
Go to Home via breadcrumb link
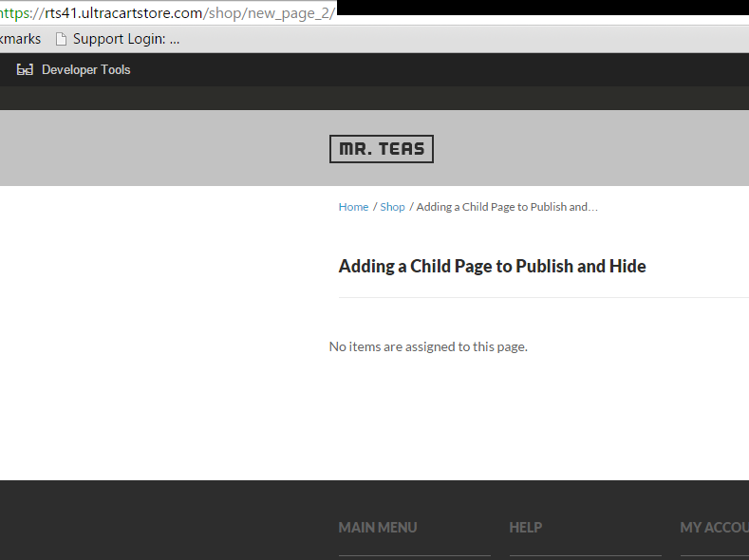coord(353,207)
